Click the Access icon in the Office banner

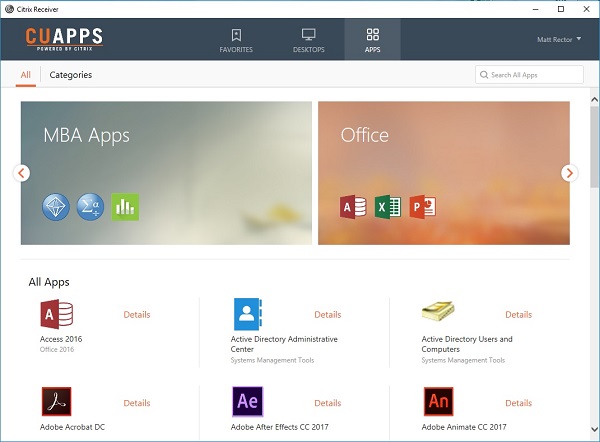click(353, 207)
